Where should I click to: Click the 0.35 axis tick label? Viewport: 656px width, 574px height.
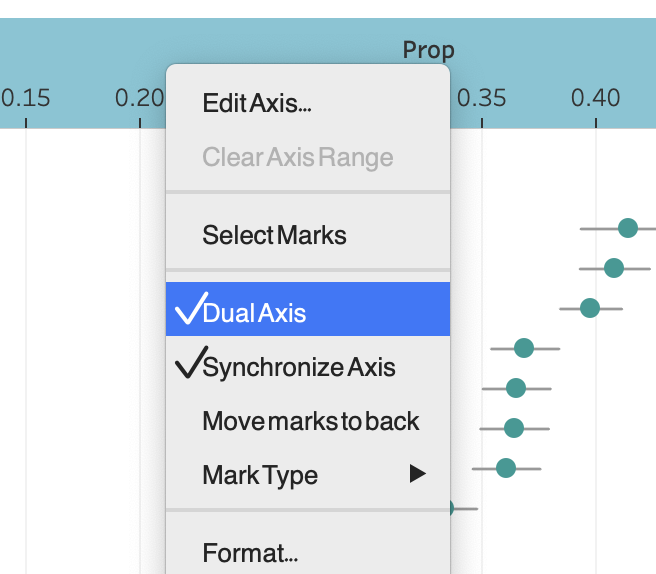pyautogui.click(x=482, y=98)
